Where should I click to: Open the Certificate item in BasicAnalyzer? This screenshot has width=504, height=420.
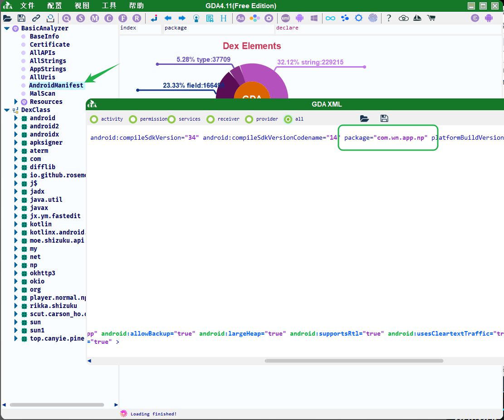(50, 44)
